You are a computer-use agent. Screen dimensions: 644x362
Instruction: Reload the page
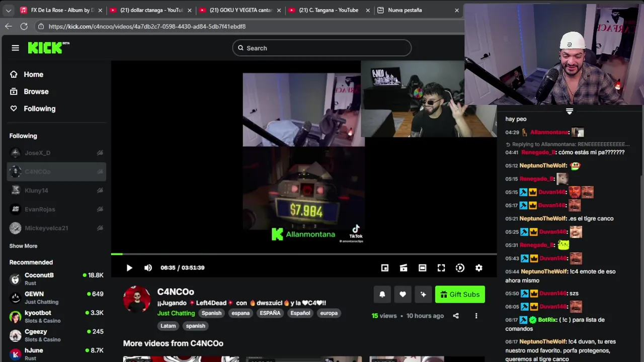click(24, 26)
